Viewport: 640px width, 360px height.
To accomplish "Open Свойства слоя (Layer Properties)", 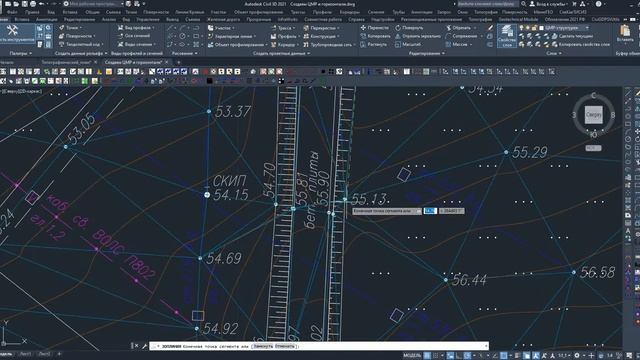I will tap(507, 36).
